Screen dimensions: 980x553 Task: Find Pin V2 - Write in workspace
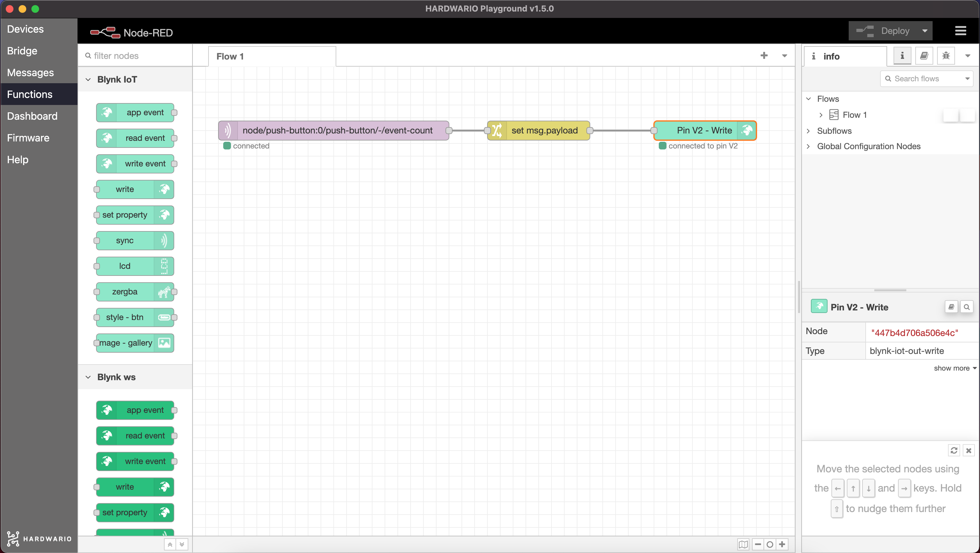coord(967,307)
